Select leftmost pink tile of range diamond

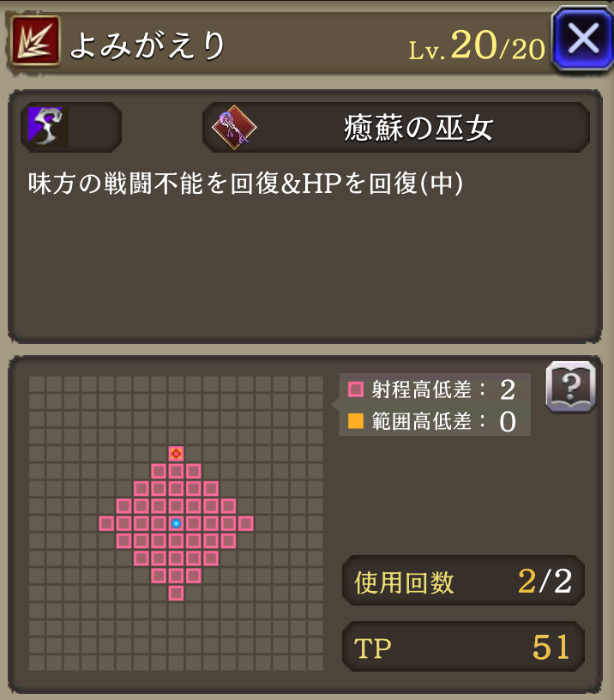coord(106,523)
